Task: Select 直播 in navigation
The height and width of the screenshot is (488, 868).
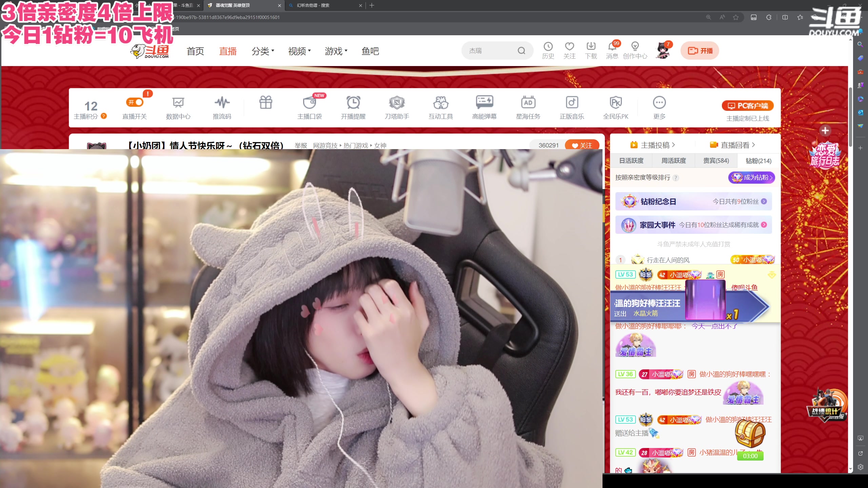Action: (x=228, y=51)
